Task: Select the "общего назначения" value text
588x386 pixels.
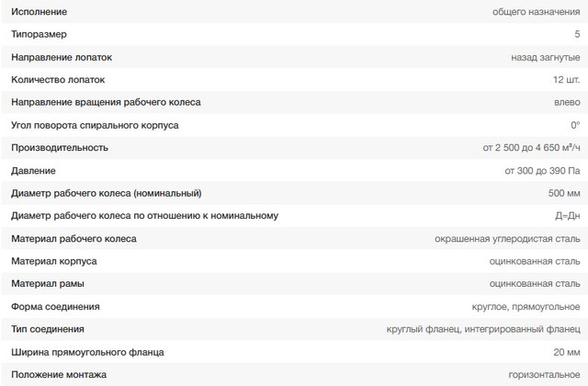Action: [537, 11]
